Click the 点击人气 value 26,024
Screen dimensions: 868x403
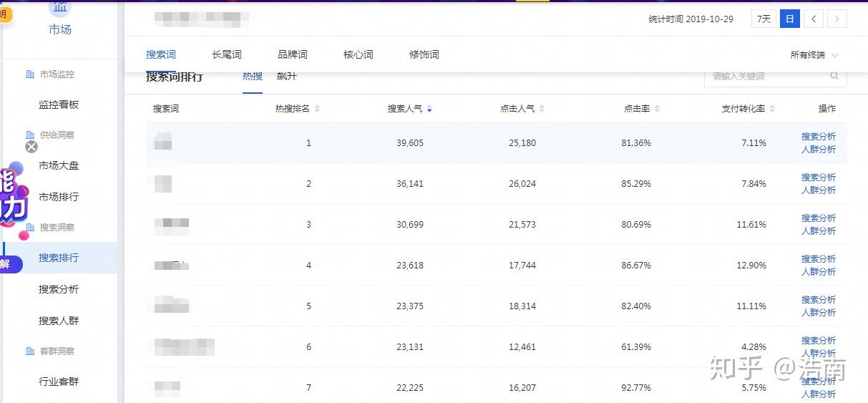[x=522, y=184]
